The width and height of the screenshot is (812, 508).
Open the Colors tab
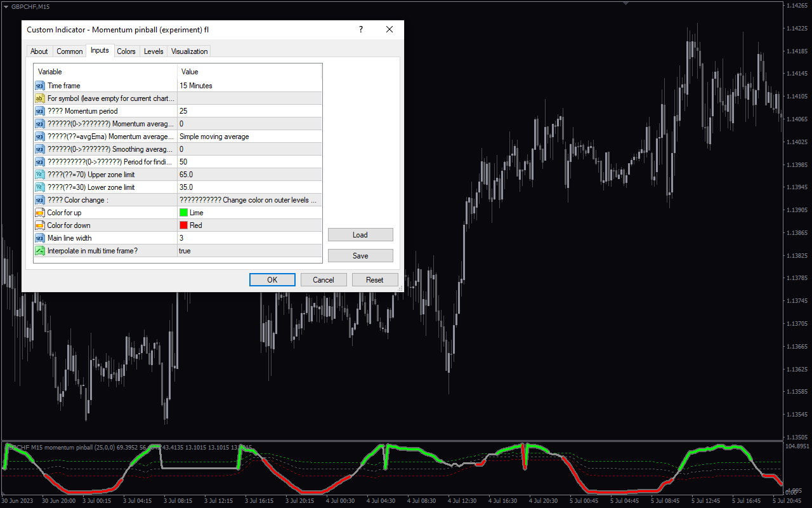coord(126,51)
